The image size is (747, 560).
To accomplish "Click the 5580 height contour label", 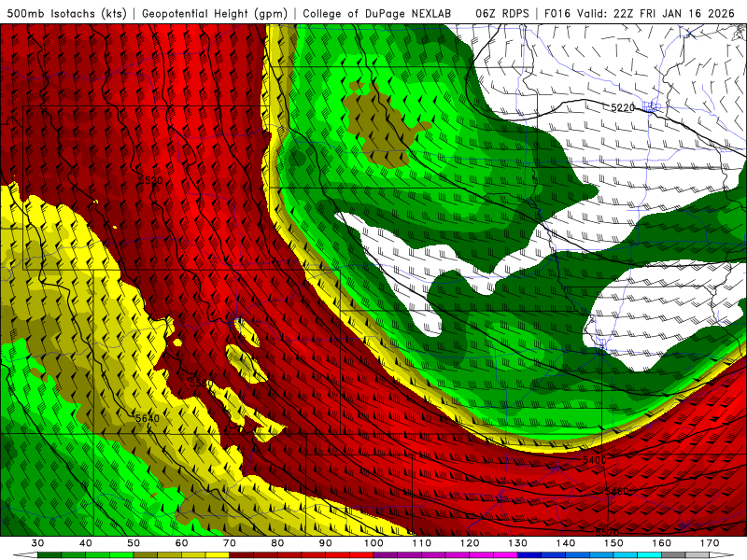I will (x=201, y=383).
